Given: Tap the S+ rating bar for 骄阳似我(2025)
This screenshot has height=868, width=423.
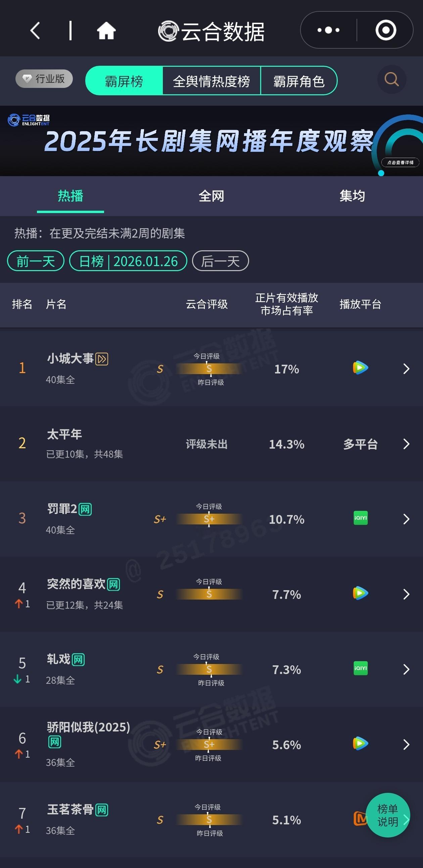Looking at the screenshot, I should pos(209,745).
